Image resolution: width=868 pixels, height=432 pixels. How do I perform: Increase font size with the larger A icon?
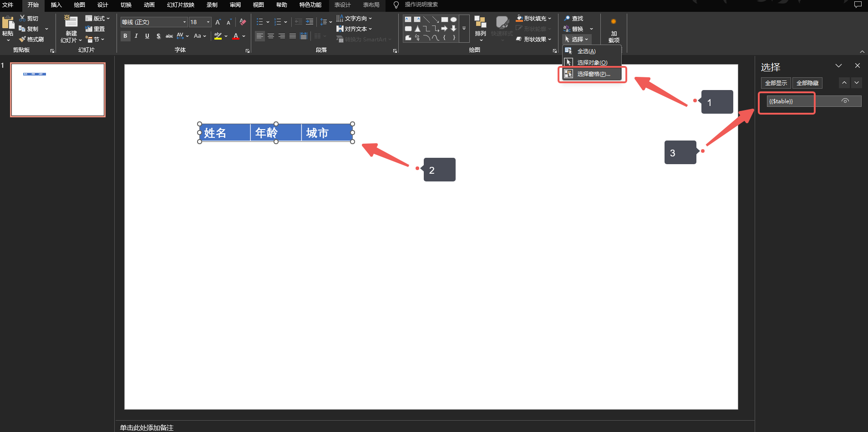click(x=218, y=22)
